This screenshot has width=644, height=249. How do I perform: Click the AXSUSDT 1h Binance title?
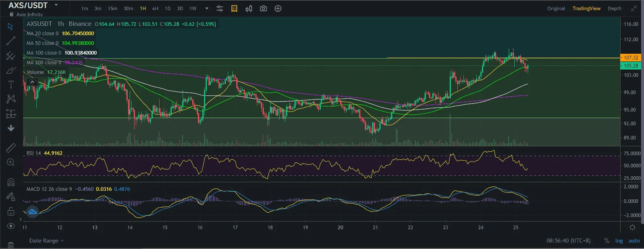coord(59,24)
